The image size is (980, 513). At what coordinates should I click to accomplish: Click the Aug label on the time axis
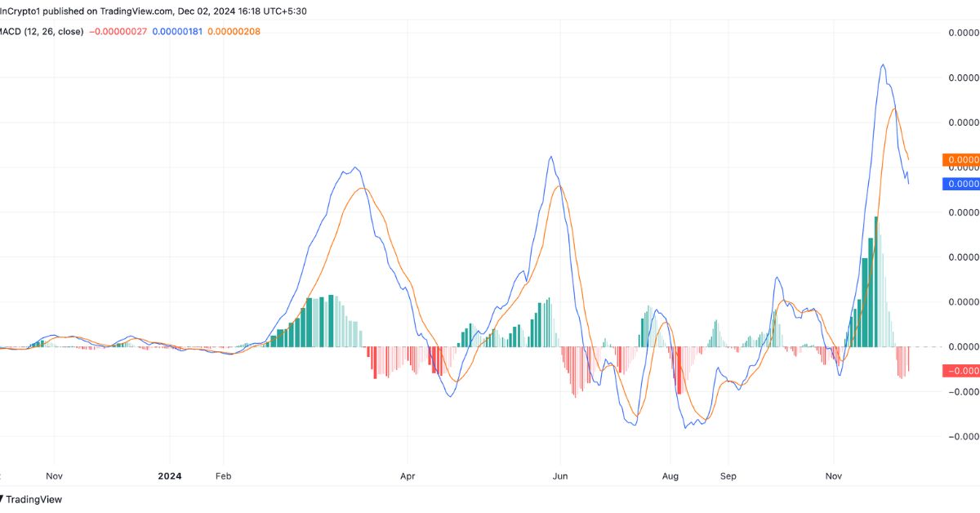tap(670, 475)
